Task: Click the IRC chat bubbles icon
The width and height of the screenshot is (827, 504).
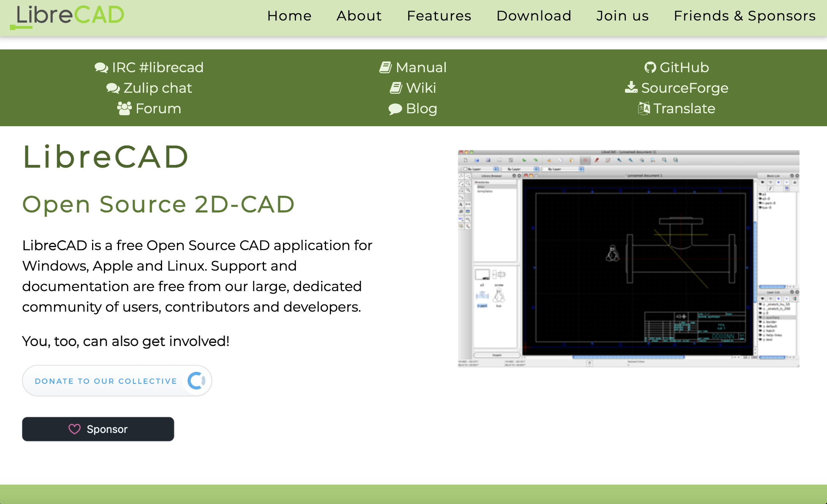Action: 102,68
